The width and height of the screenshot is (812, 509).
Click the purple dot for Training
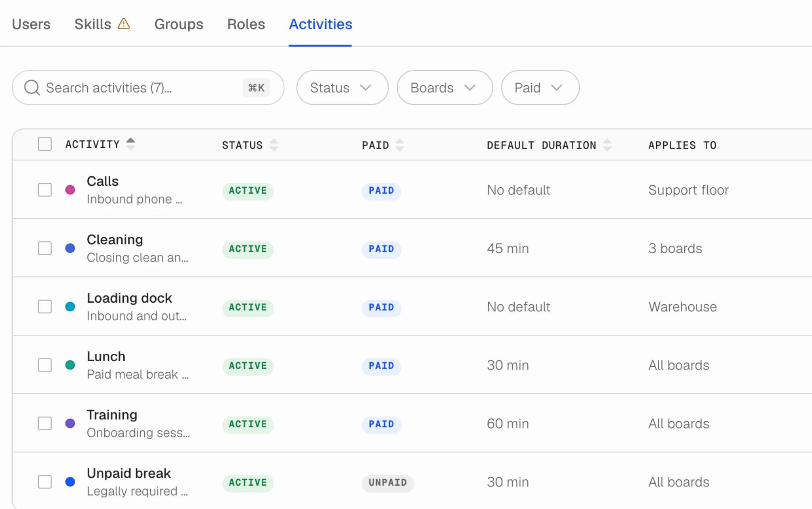coord(70,423)
